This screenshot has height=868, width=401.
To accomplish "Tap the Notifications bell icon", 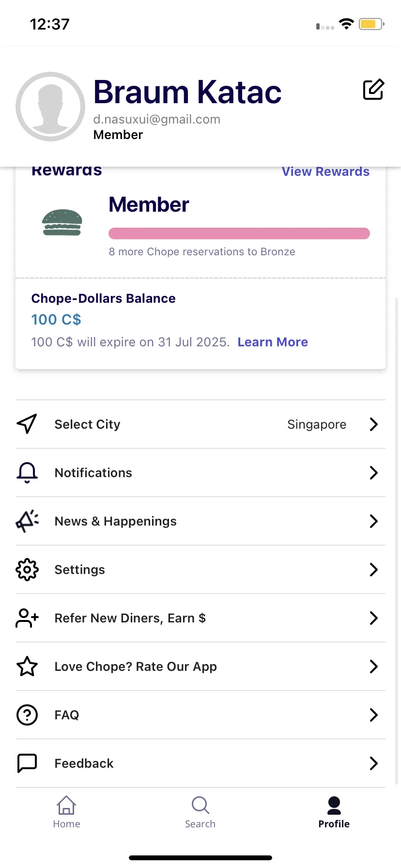I will [x=27, y=473].
